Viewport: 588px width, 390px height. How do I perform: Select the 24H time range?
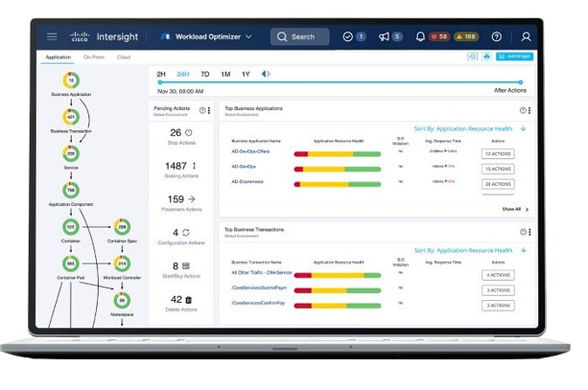click(x=183, y=74)
